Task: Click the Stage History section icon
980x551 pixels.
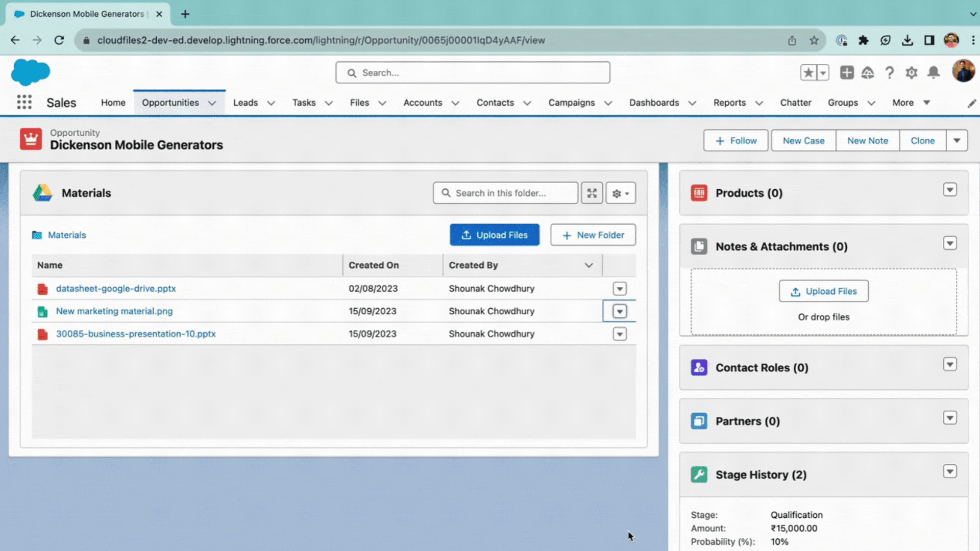Action: coord(699,474)
